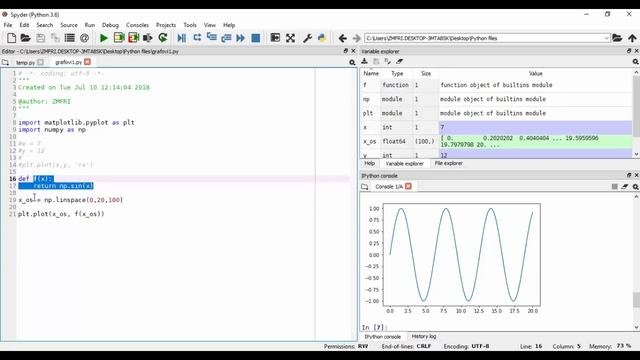Image resolution: width=640 pixels, height=360 pixels.
Task: Sort variables by the Name column header
Action: point(371,73)
